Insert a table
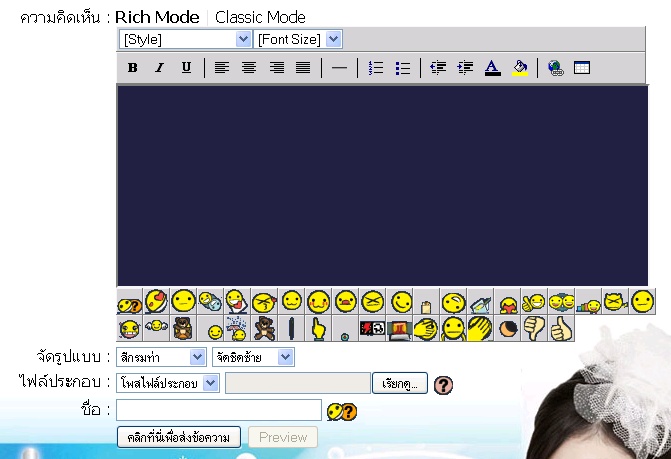Viewport: 671px width, 459px height. click(582, 68)
